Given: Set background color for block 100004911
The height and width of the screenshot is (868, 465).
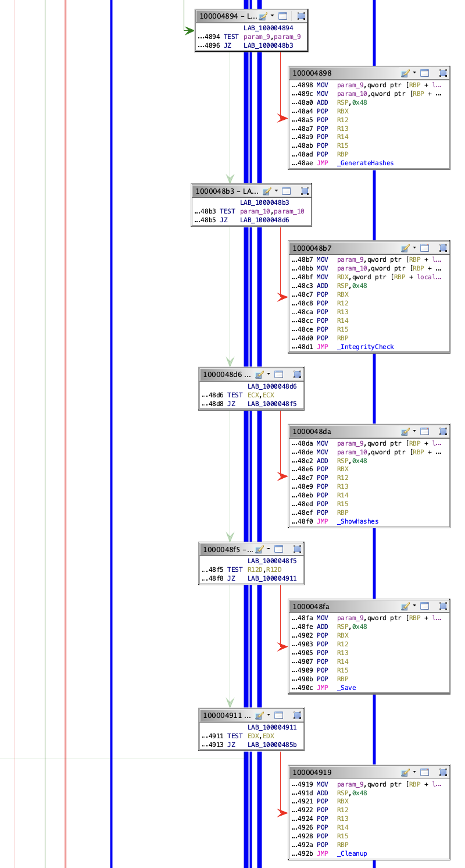Looking at the screenshot, I should pos(259,716).
